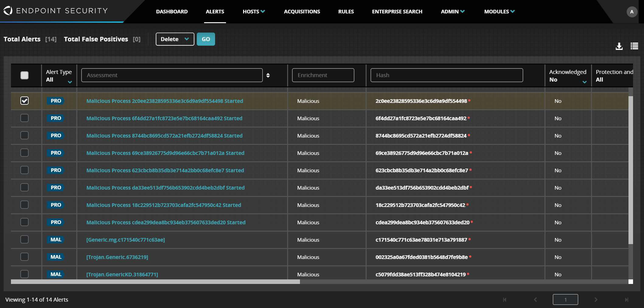Expand the MODULES menu
The height and width of the screenshot is (308, 644).
[x=499, y=12]
